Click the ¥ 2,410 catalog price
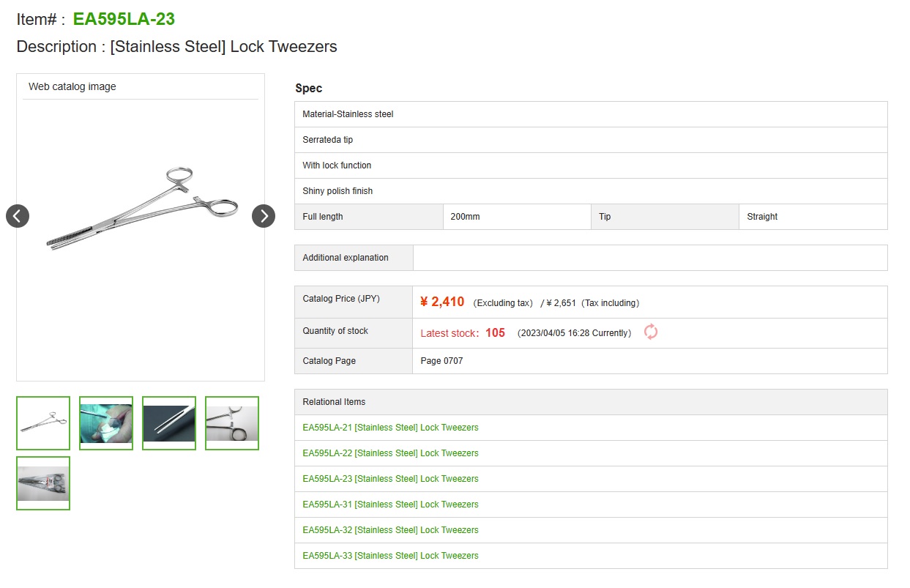Viewport: 910px width, 588px height. coord(442,302)
